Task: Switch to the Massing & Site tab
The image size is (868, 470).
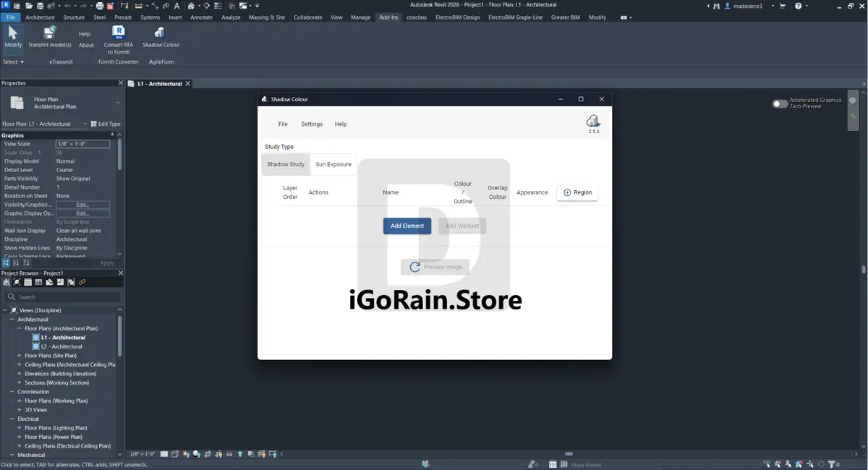Action: click(x=267, y=17)
